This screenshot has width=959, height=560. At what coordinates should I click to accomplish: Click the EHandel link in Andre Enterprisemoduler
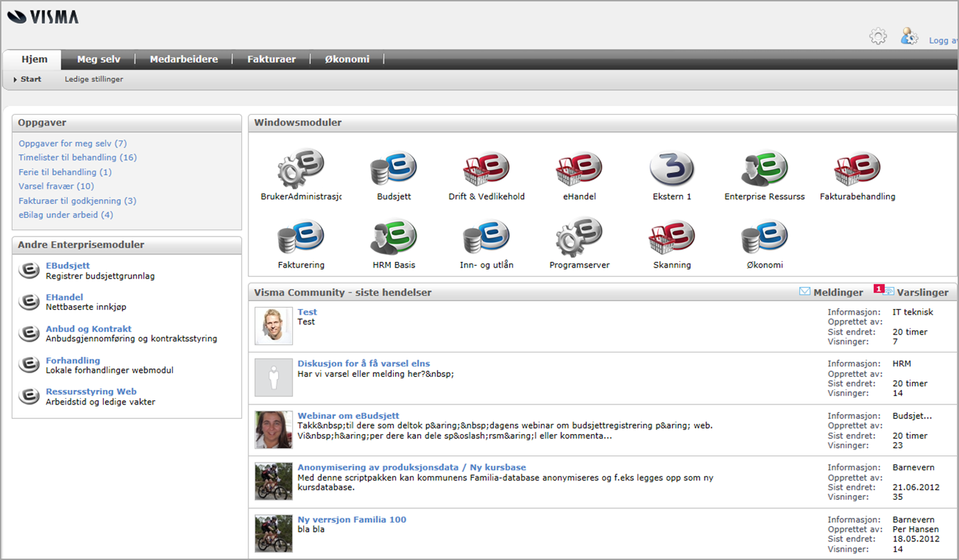pos(64,297)
